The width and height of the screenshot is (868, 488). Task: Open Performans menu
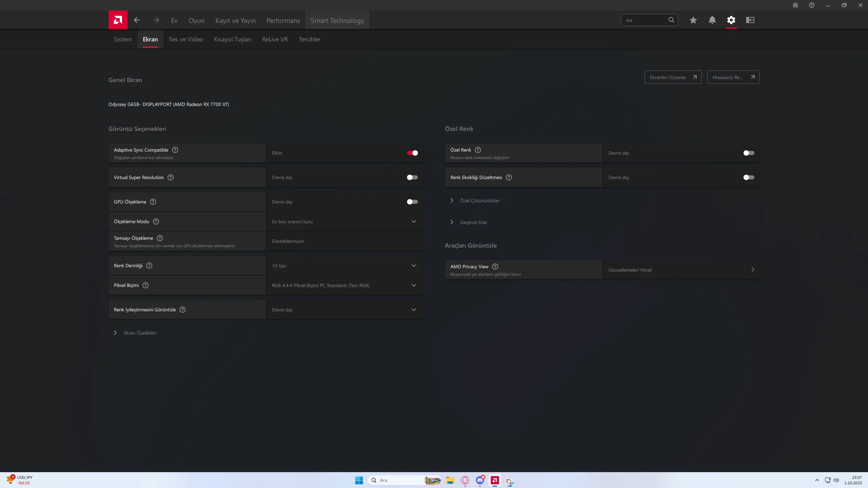(x=283, y=20)
